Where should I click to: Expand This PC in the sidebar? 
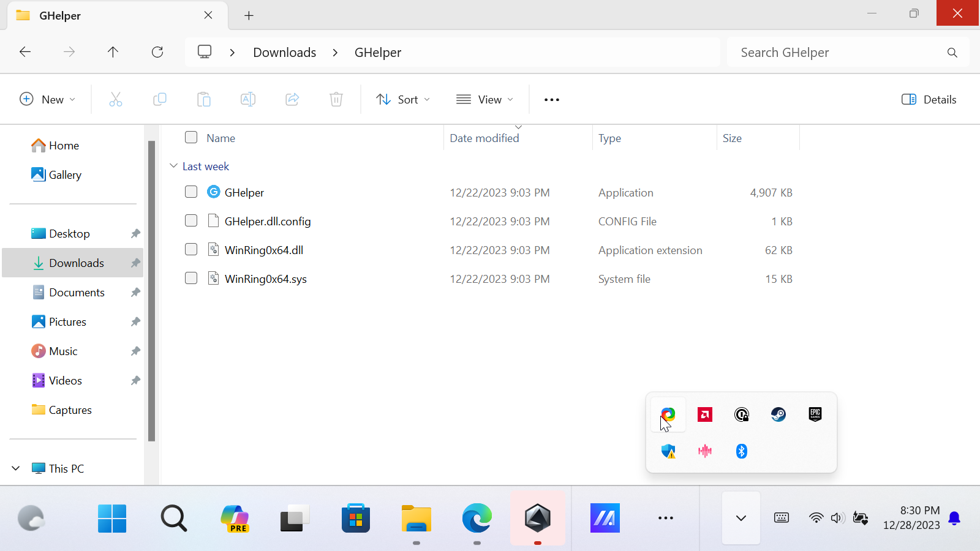pos(16,468)
